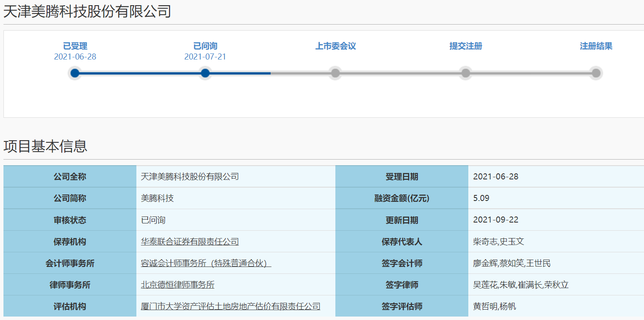The image size is (644, 320).
Task: Click the 受理日期 label cell
Action: point(402,177)
